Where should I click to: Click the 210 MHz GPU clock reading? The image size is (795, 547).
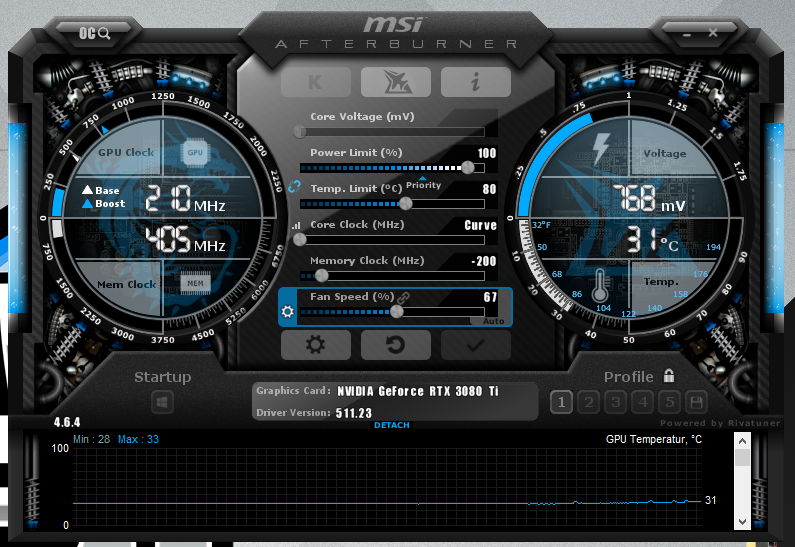pyautogui.click(x=185, y=198)
